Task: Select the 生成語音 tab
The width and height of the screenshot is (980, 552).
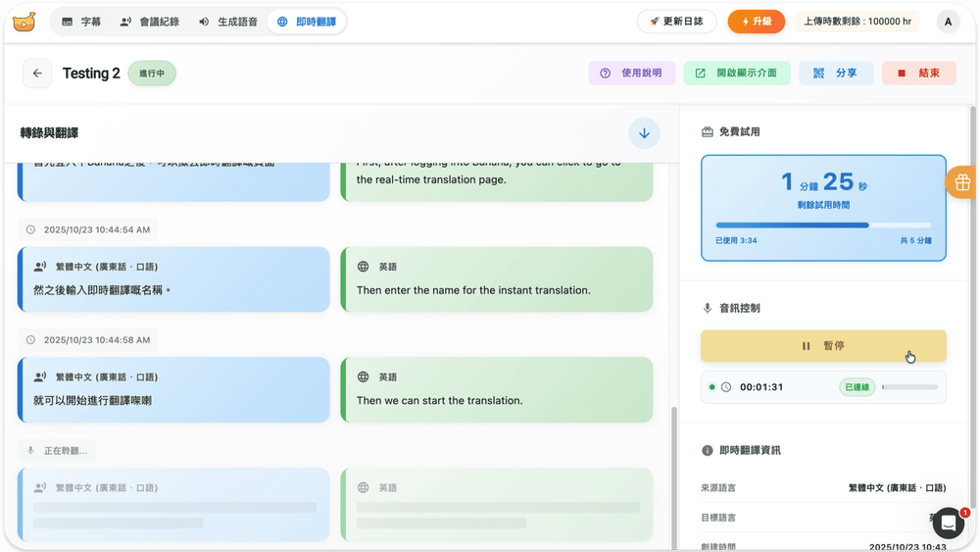Action: [x=227, y=22]
